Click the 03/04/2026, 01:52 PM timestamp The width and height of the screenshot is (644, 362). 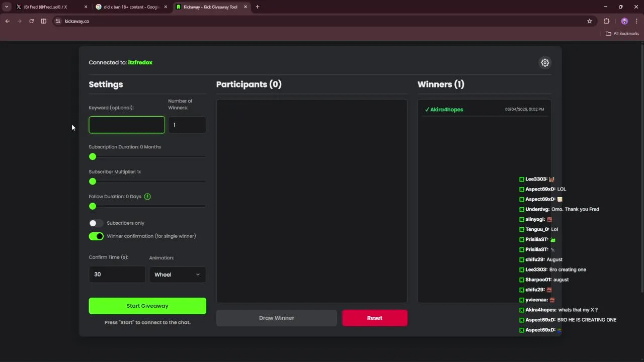pyautogui.click(x=524, y=109)
